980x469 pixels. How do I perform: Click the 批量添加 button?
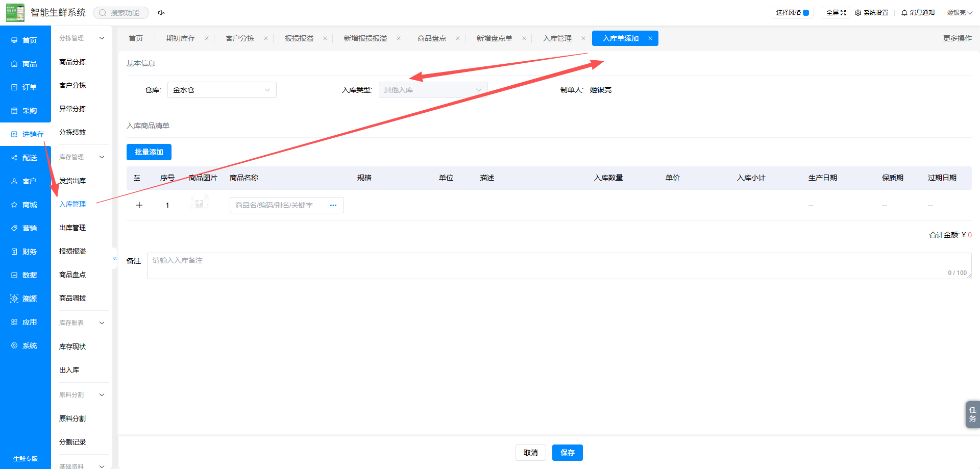point(149,152)
